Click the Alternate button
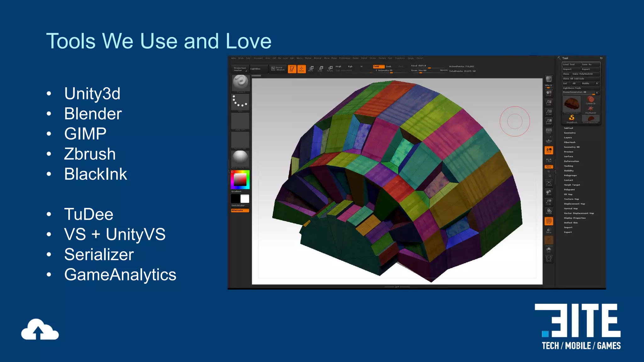 click(240, 210)
